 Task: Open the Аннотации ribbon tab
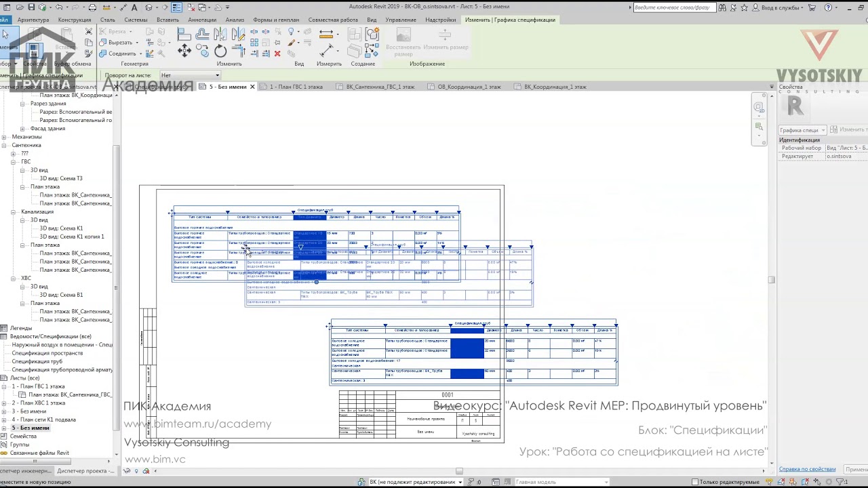pos(202,20)
